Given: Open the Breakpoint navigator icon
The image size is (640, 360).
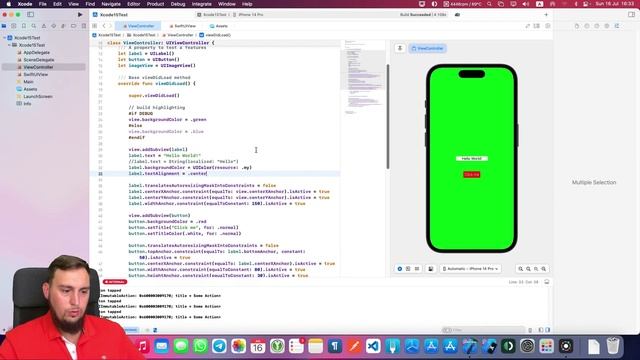Looking at the screenshot, I should (x=73, y=26).
